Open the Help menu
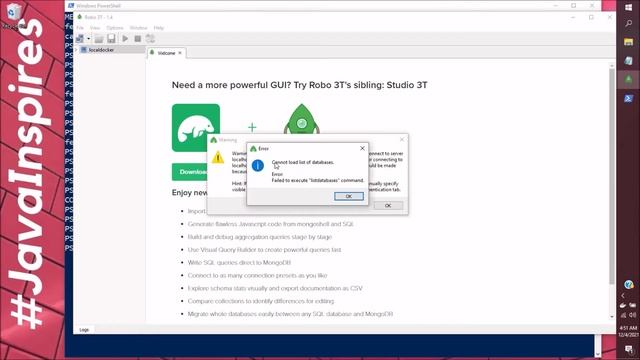Image resolution: width=640 pixels, height=360 pixels. pos(159,28)
